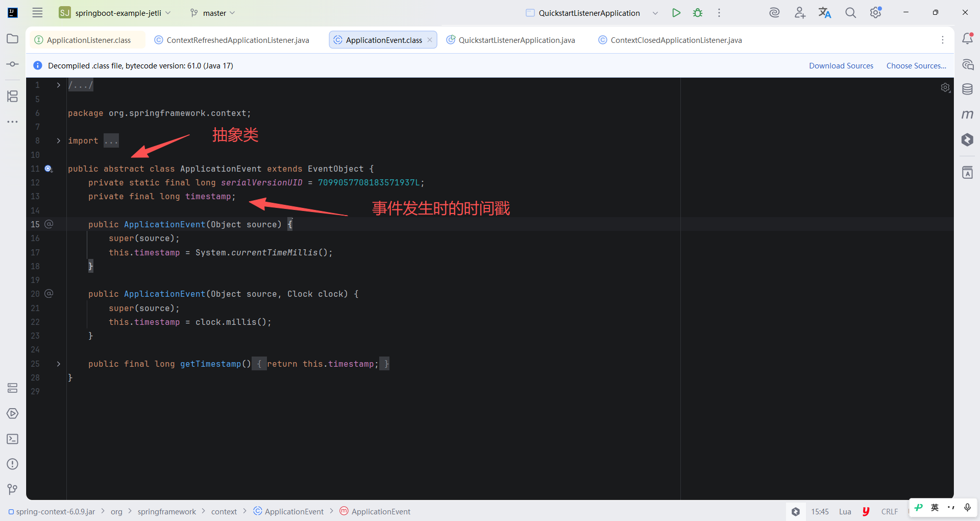Open Search Everywhere magnifier
This screenshot has width=980, height=521.
point(850,13)
